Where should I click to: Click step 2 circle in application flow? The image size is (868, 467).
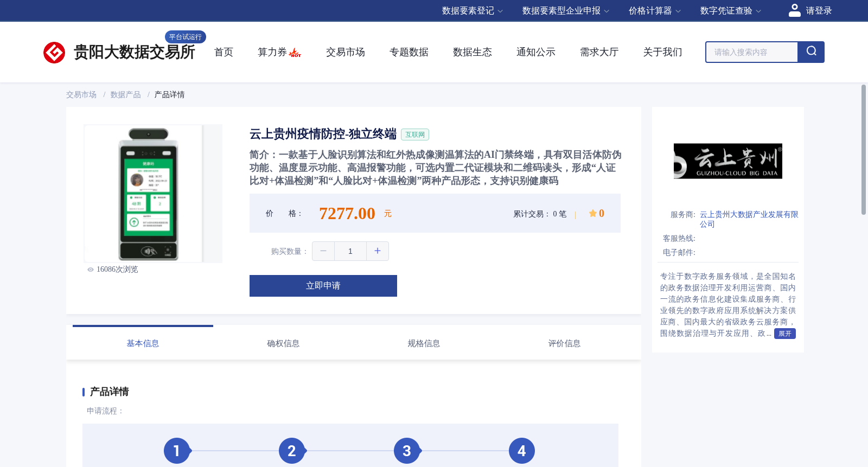[x=292, y=451]
